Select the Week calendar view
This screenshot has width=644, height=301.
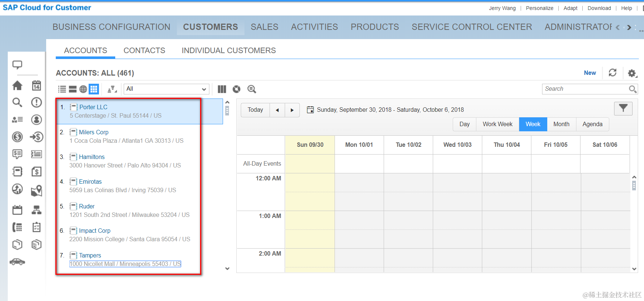point(533,124)
